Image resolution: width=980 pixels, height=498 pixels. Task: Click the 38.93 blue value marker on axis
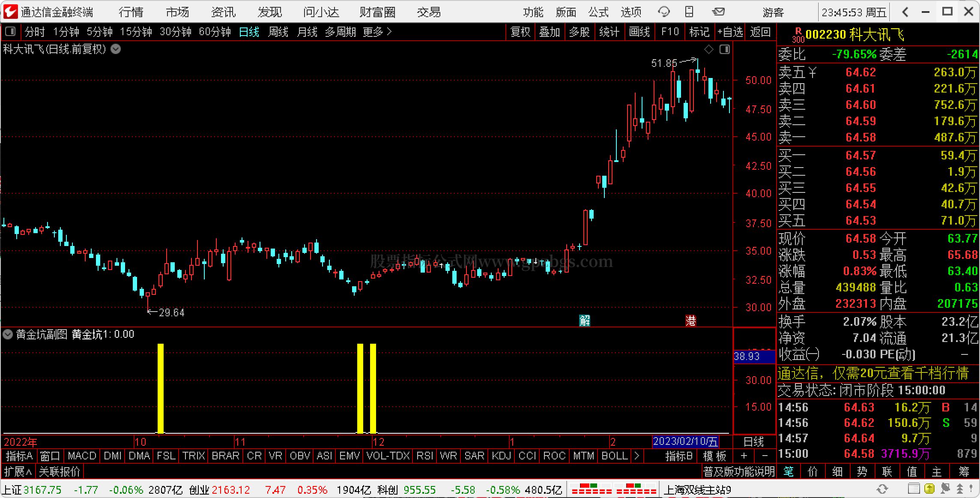point(754,356)
